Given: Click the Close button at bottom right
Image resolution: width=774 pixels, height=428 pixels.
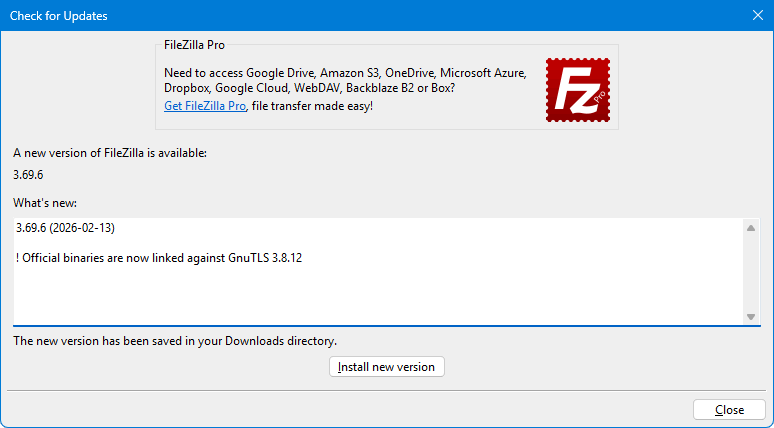Looking at the screenshot, I should pyautogui.click(x=729, y=410).
